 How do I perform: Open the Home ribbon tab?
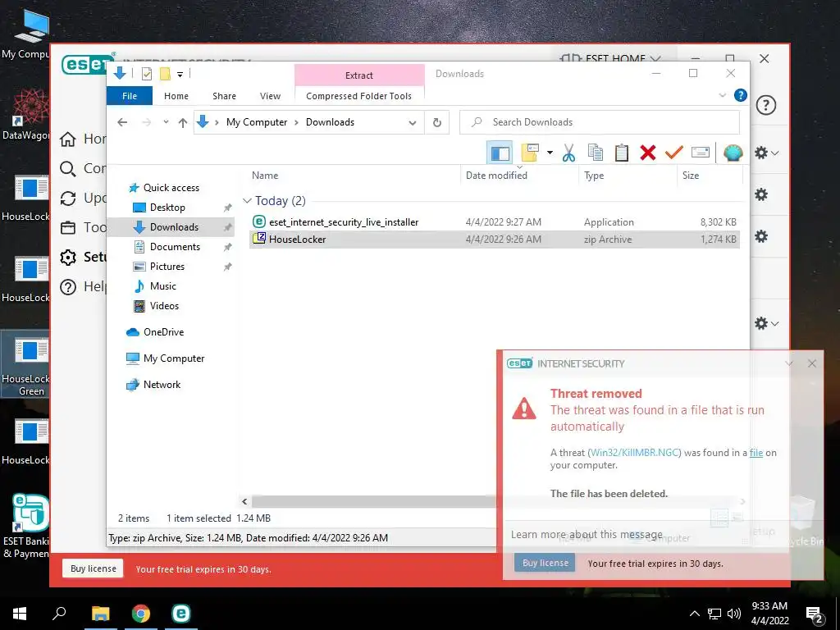click(x=176, y=96)
